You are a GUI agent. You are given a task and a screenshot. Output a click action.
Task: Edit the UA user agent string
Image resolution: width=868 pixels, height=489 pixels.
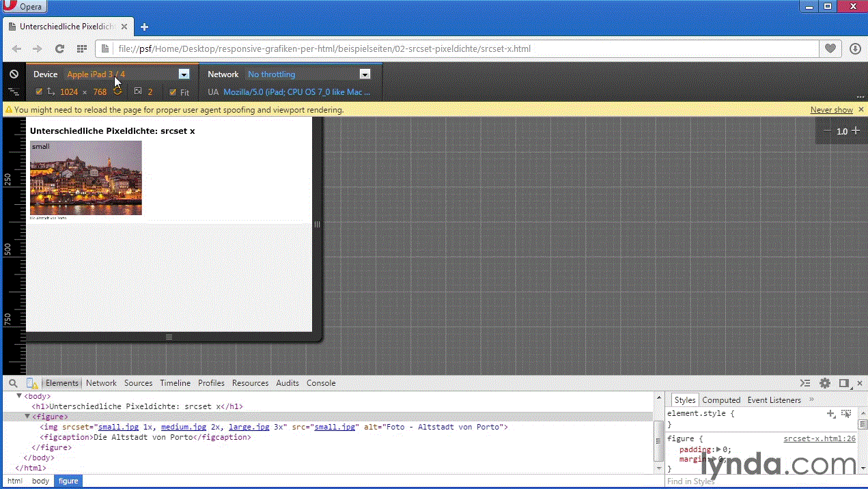tap(297, 92)
